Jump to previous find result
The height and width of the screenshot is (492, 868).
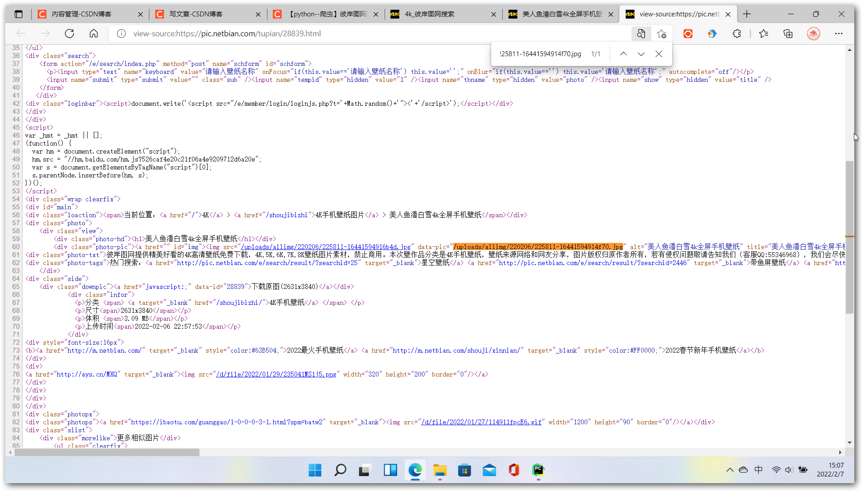623,54
